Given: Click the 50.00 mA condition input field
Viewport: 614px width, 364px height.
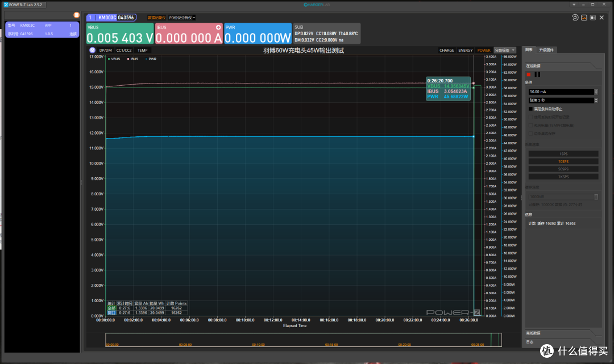Looking at the screenshot, I should (561, 92).
